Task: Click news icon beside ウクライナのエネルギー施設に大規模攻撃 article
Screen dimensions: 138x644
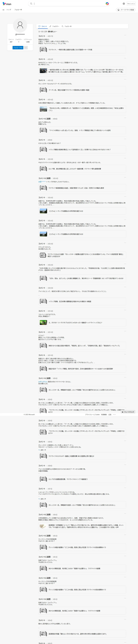Action: pyautogui.click(x=43, y=456)
